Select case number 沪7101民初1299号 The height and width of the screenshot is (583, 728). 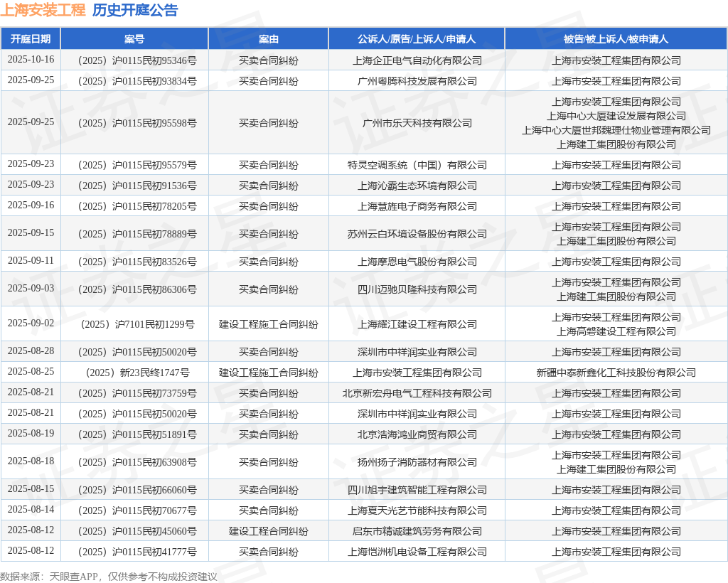point(137,324)
